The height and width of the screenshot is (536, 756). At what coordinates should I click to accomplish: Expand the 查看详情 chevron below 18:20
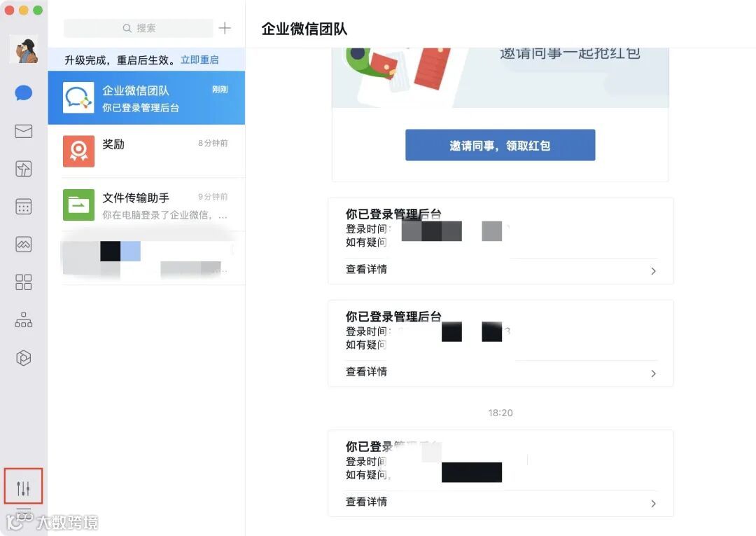653,504
